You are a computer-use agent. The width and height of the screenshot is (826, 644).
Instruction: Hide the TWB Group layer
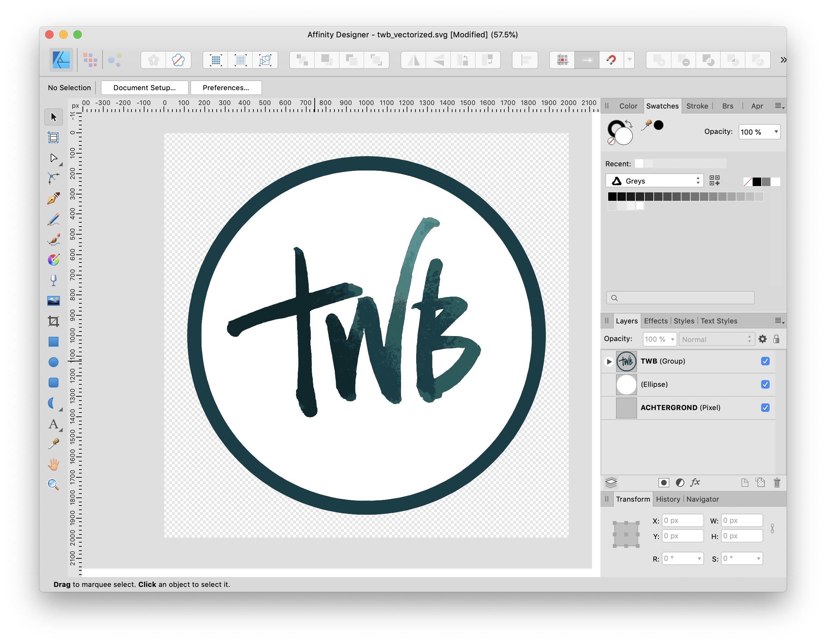click(765, 361)
